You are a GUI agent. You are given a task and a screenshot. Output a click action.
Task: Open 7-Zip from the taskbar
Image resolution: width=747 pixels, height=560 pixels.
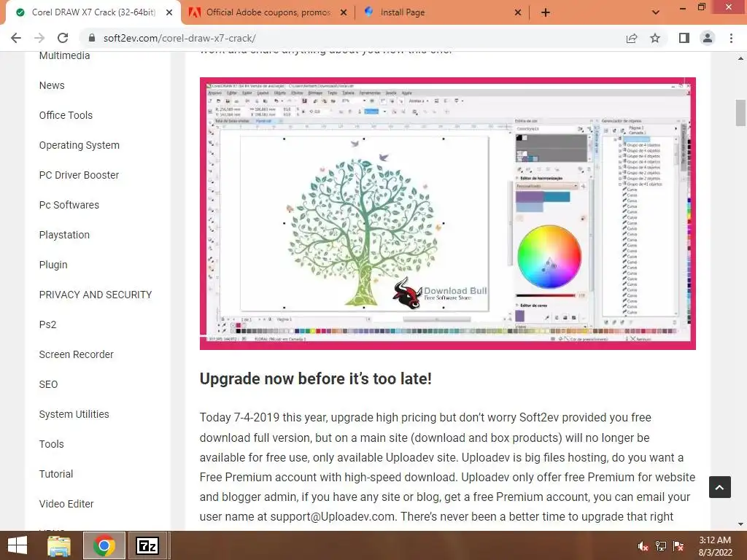pyautogui.click(x=147, y=545)
